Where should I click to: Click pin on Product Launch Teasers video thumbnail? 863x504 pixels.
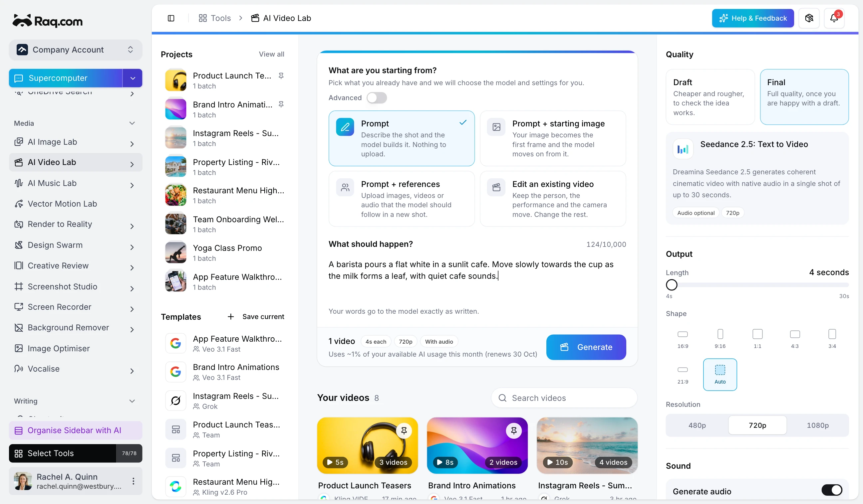pyautogui.click(x=404, y=430)
